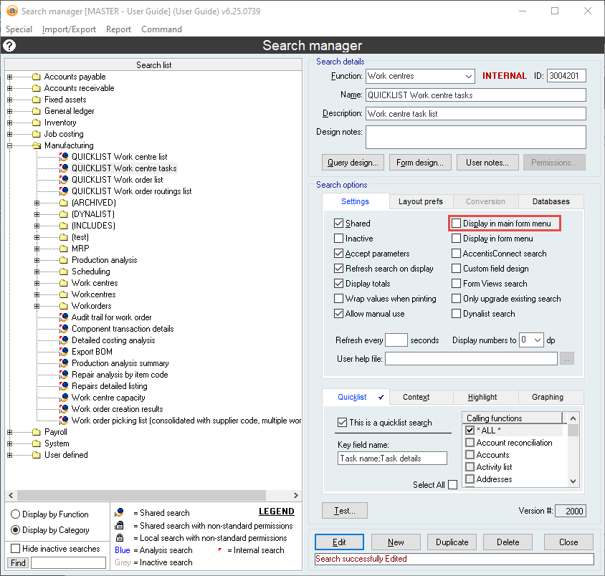The width and height of the screenshot is (605, 576).
Task: Expand the Production analysis folder node
Action: 37,260
